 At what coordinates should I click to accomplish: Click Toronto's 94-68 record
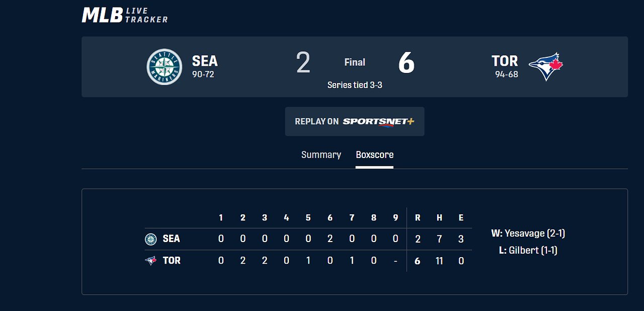pyautogui.click(x=506, y=74)
